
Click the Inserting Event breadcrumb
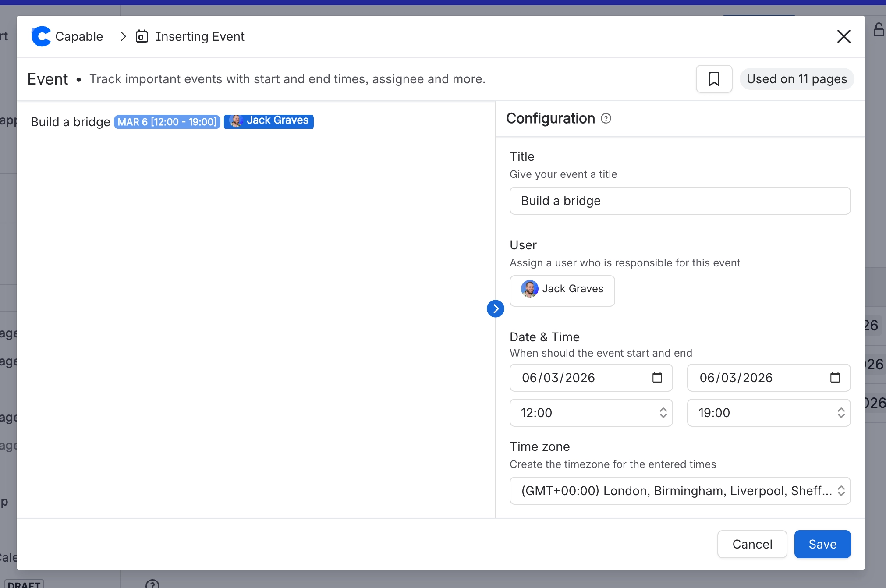click(x=199, y=36)
